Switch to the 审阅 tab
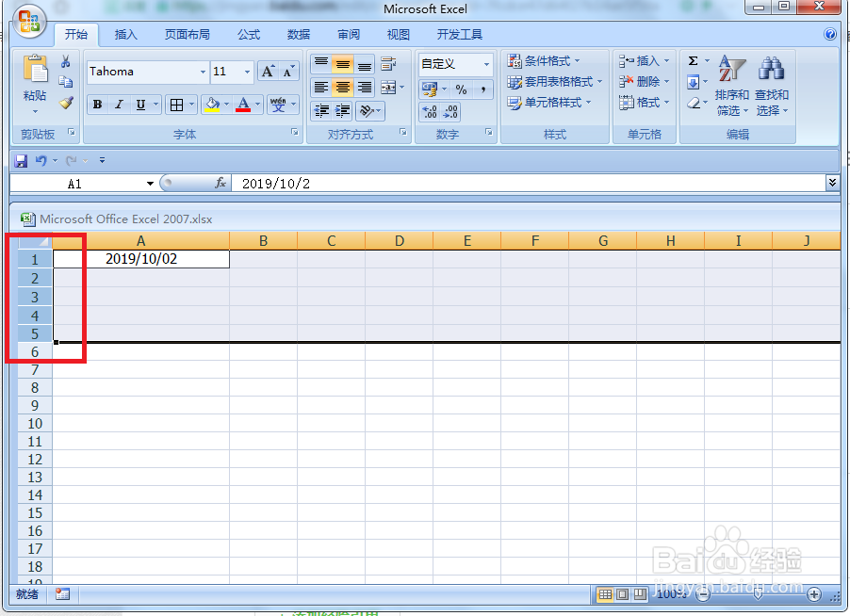Image resolution: width=850 pixels, height=616 pixels. [x=349, y=35]
